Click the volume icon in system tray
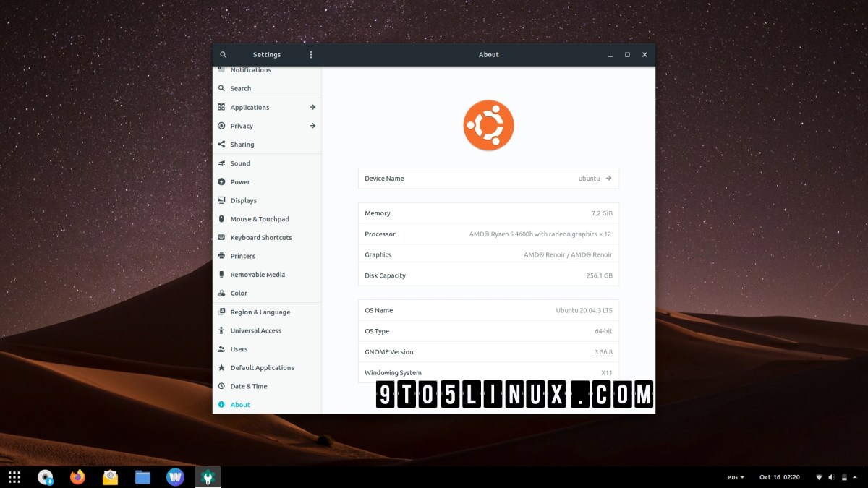This screenshot has width=868, height=488. click(831, 477)
